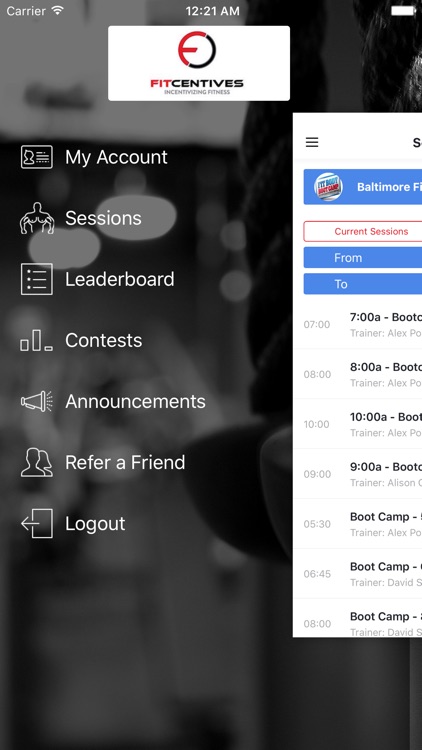The height and width of the screenshot is (750, 422).
Task: Open the My Account menu item
Action: (116, 157)
